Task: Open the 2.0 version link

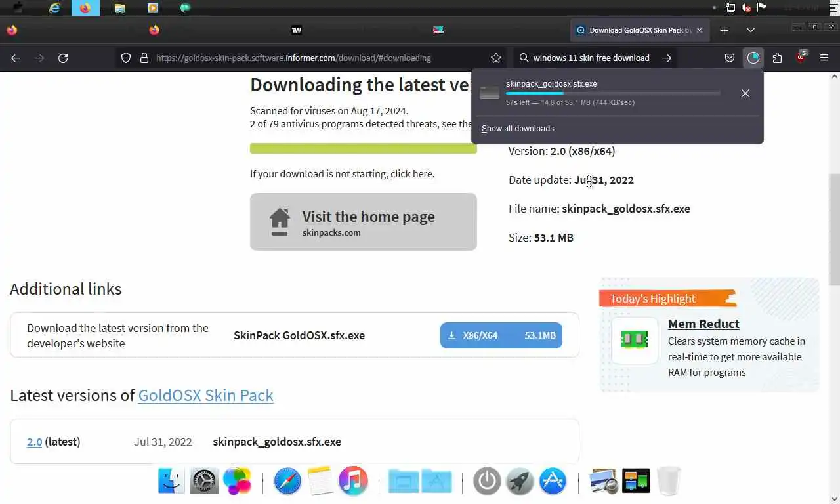Action: [34, 442]
